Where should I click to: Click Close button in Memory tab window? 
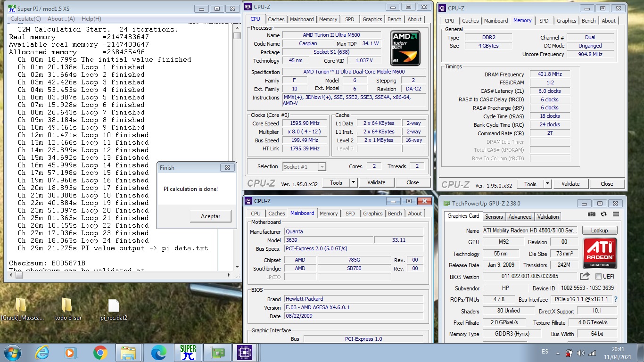tap(607, 184)
